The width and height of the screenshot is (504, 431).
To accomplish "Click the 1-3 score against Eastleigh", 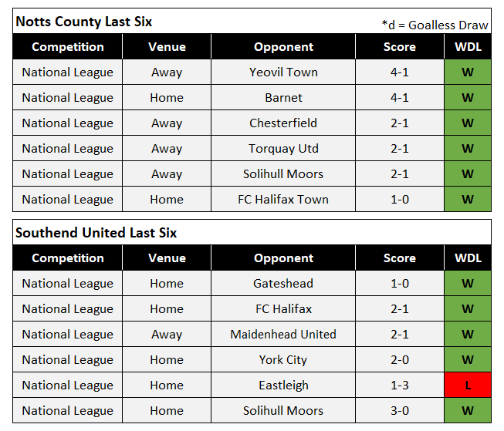I will 400,385.
